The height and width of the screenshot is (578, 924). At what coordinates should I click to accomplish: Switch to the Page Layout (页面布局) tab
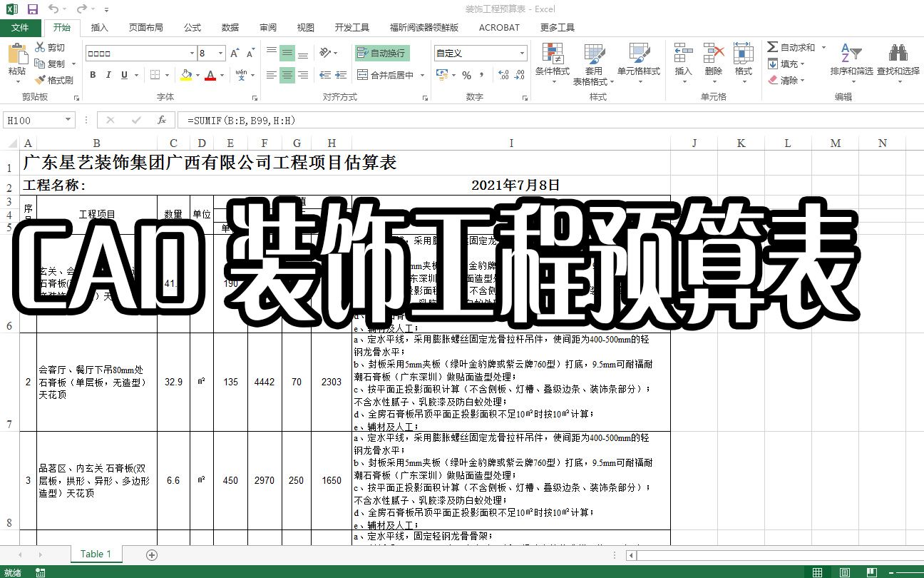(145, 28)
